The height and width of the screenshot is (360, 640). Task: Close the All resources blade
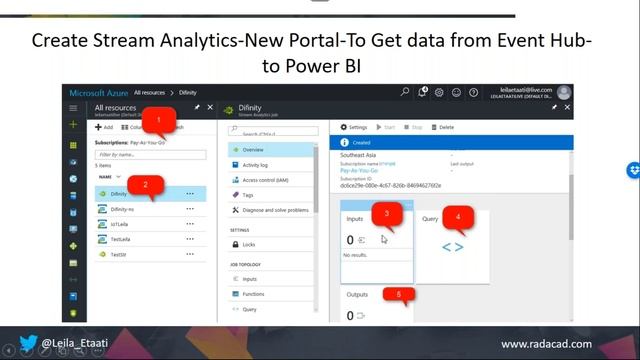210,107
